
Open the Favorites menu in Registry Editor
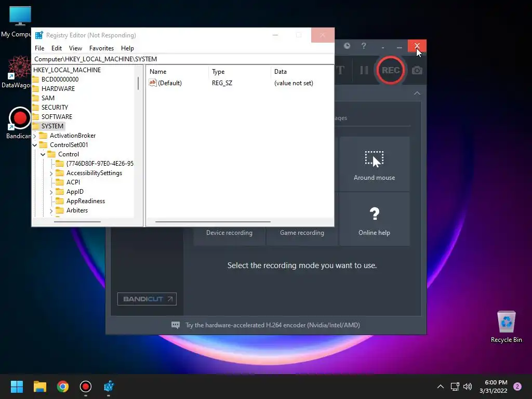(x=101, y=48)
